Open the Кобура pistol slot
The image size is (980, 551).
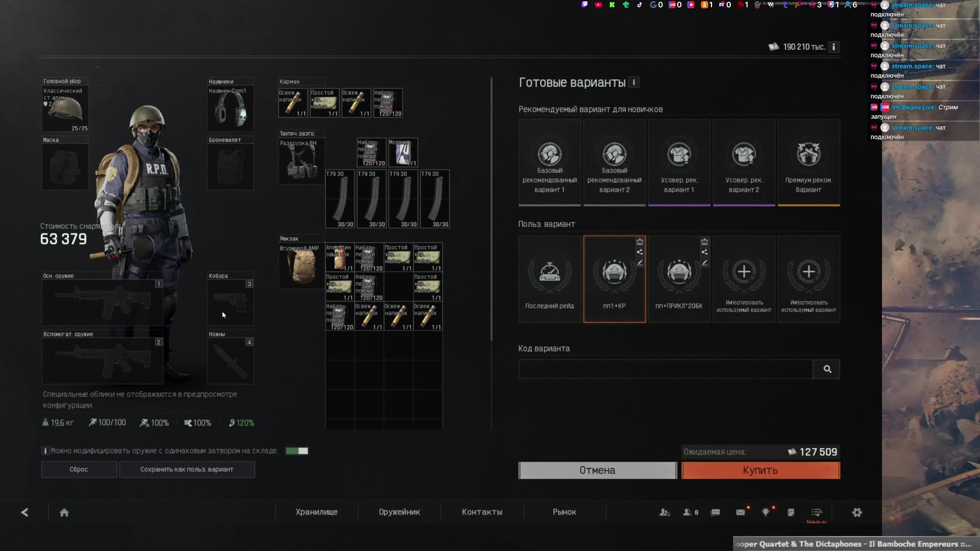point(230,303)
